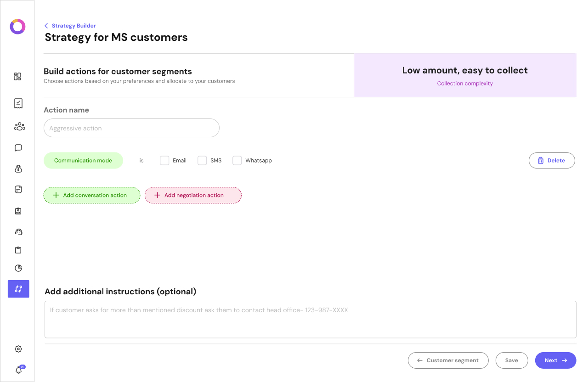Open the customers people icon
The width and height of the screenshot is (588, 382).
19,126
